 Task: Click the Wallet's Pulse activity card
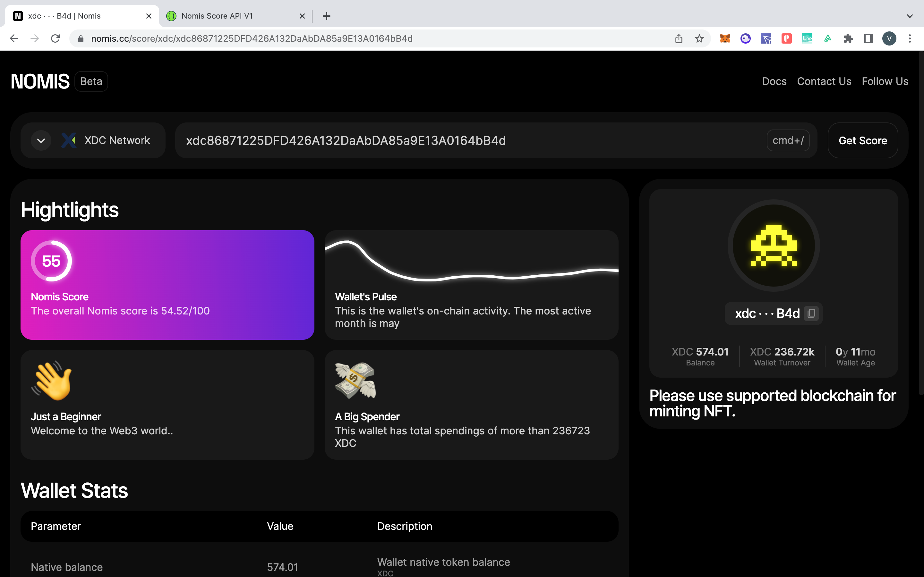471,285
